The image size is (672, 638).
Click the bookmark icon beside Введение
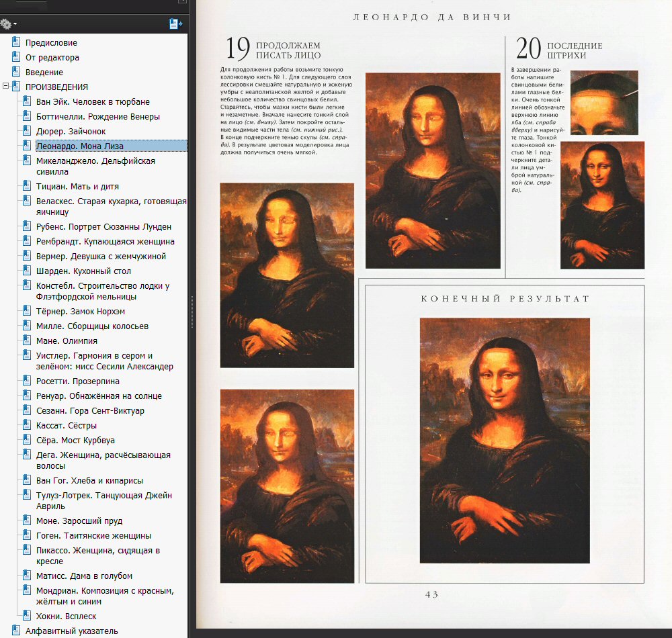point(16,71)
